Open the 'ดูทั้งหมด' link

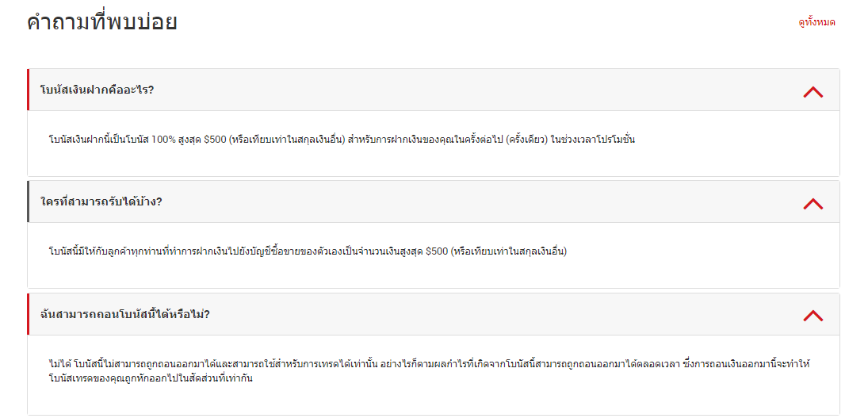816,22
